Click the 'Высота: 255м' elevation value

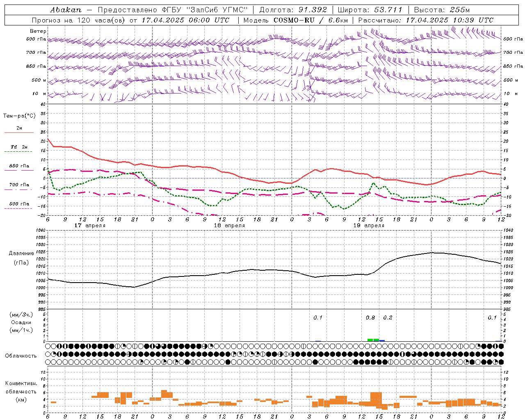pos(442,10)
